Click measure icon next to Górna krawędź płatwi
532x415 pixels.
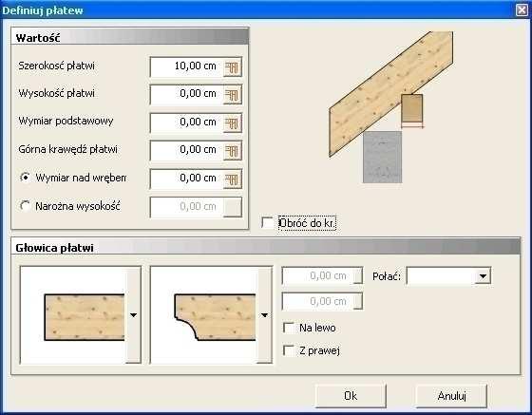(233, 151)
